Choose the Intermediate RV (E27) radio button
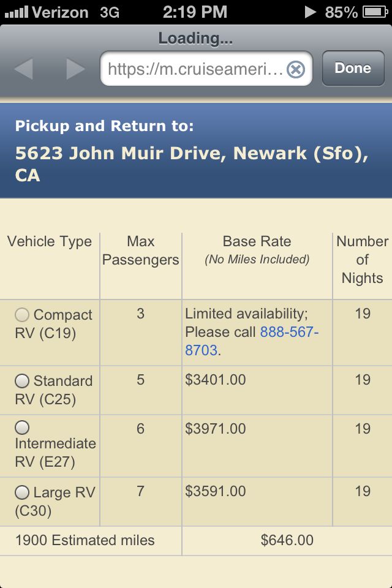392x588 pixels. [22, 427]
